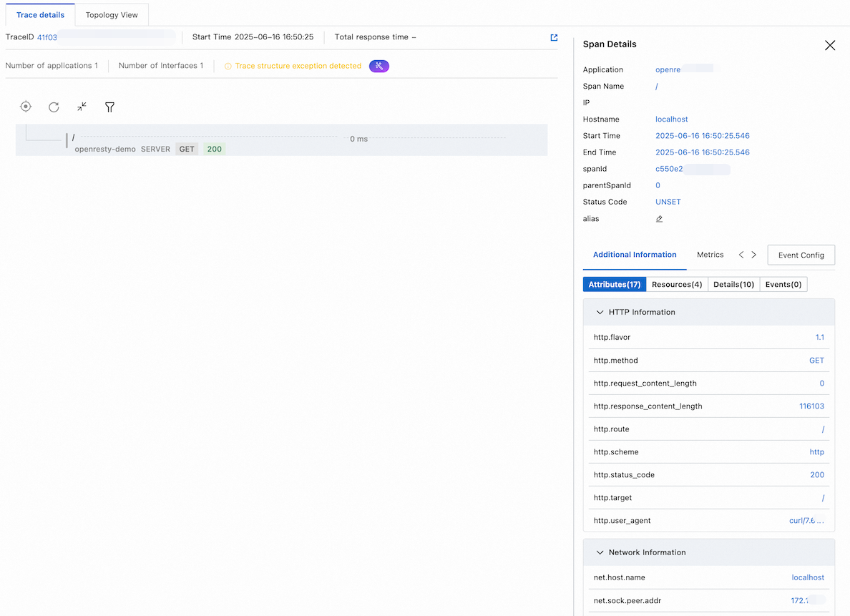Click the purple trace diagnosis wand icon
Image resolution: width=850 pixels, height=616 pixels.
coord(379,66)
